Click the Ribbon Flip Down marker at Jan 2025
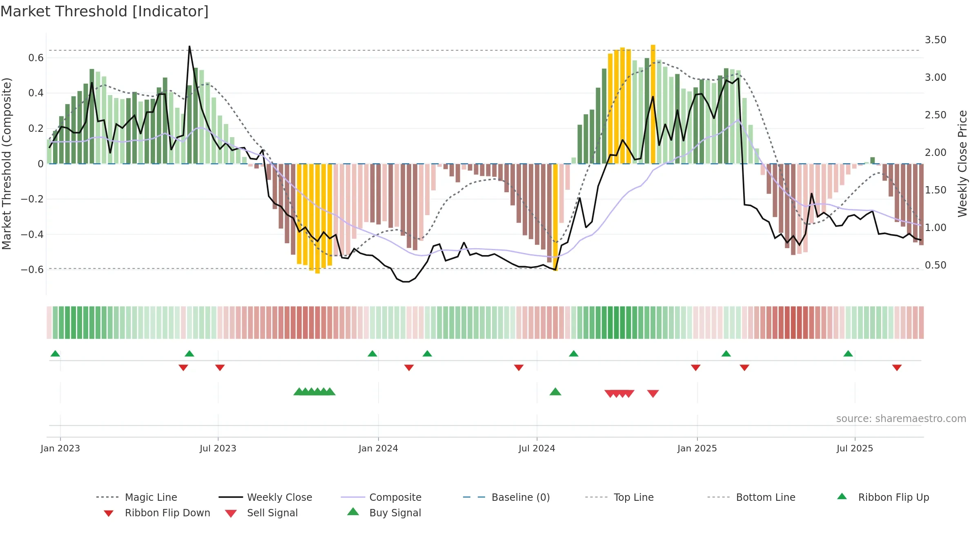 [696, 368]
